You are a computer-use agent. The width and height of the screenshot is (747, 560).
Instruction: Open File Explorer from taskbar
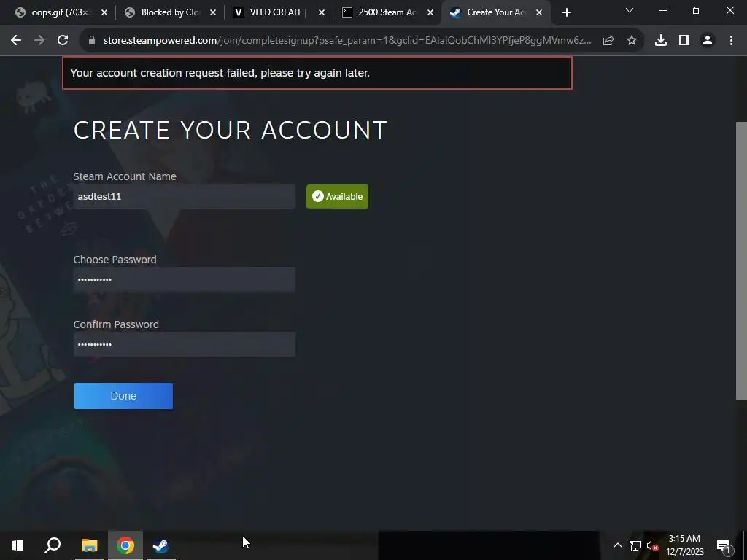pos(89,545)
